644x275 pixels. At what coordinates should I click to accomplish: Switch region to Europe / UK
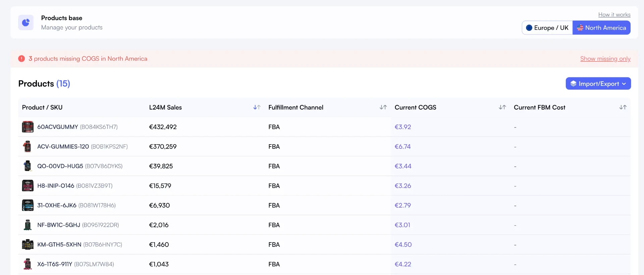[x=547, y=28]
